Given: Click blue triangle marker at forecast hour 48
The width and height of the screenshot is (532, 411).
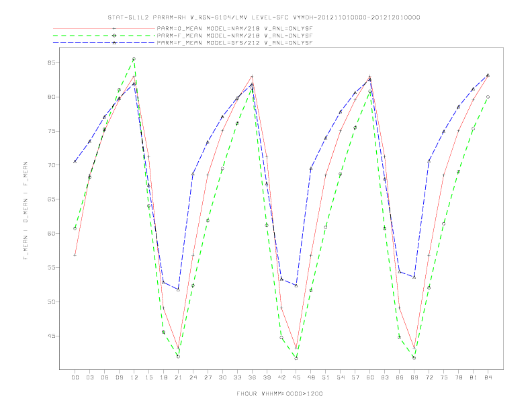Looking at the screenshot, I should (311, 168).
